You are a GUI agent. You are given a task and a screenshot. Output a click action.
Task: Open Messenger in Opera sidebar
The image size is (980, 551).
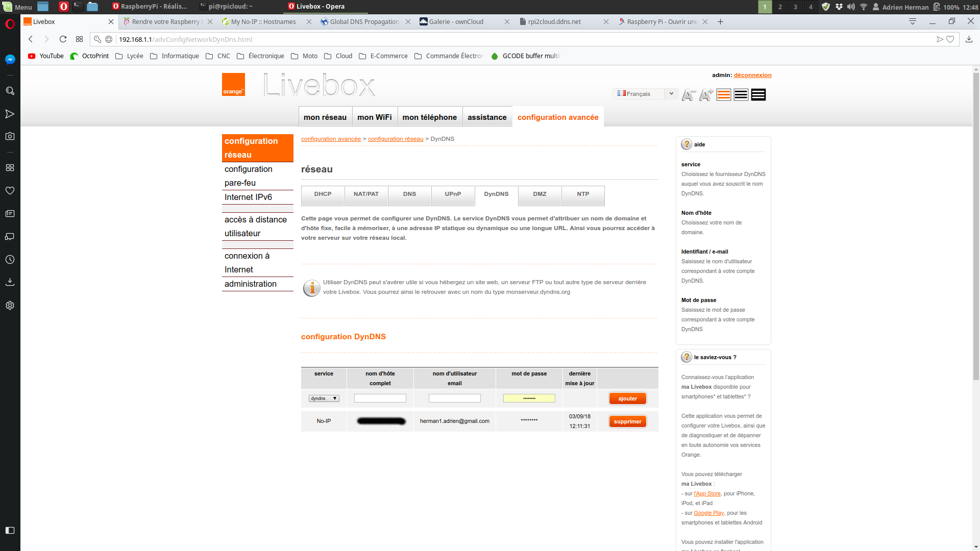click(x=10, y=60)
